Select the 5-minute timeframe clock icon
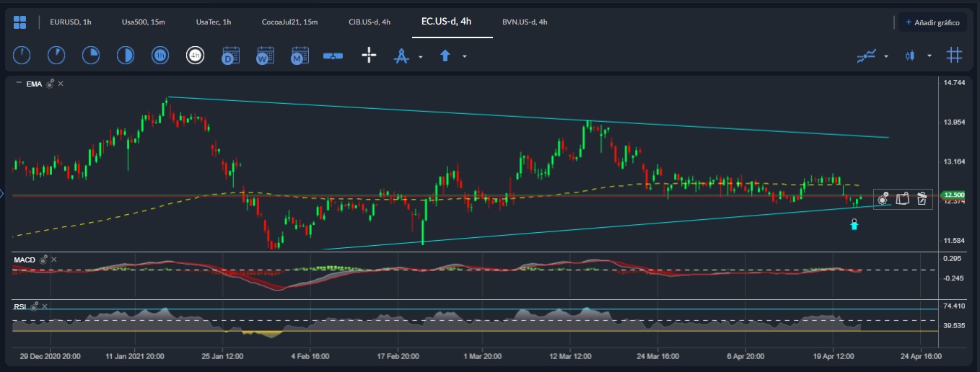 coord(56,55)
